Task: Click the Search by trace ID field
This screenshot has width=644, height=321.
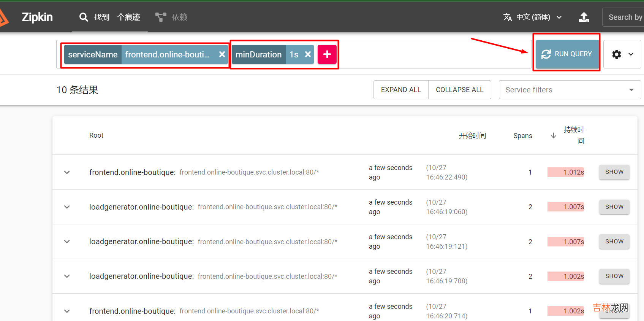Action: [625, 17]
